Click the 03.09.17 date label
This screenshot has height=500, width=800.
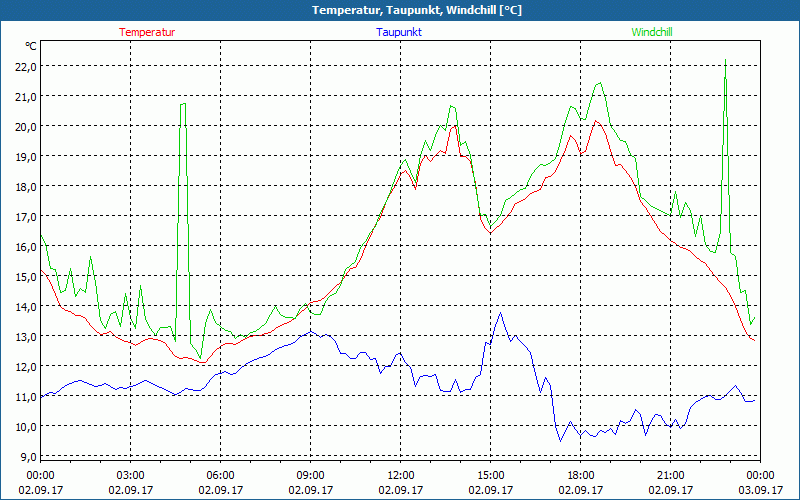click(x=758, y=490)
